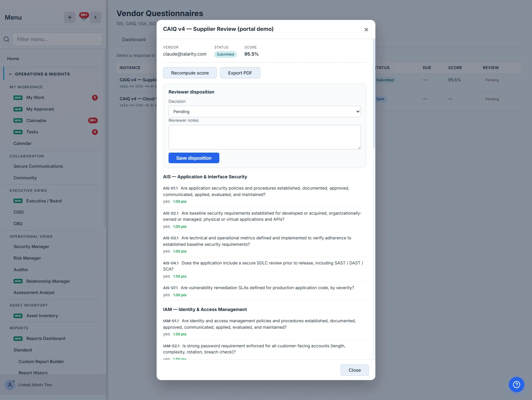
Task: Click into the Reviewer notes text area
Action: point(264,137)
